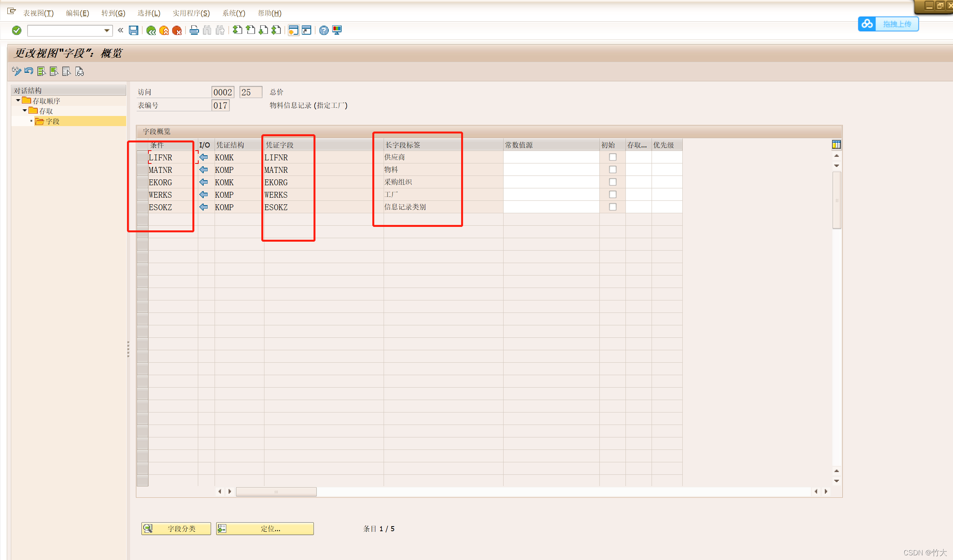Click the Save disk icon
Viewport: 953px width, 560px height.
(134, 30)
